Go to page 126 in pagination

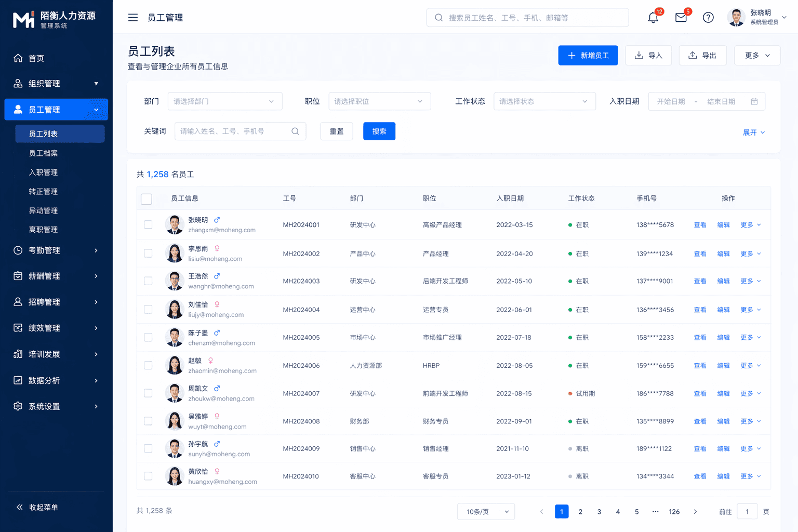click(x=674, y=512)
